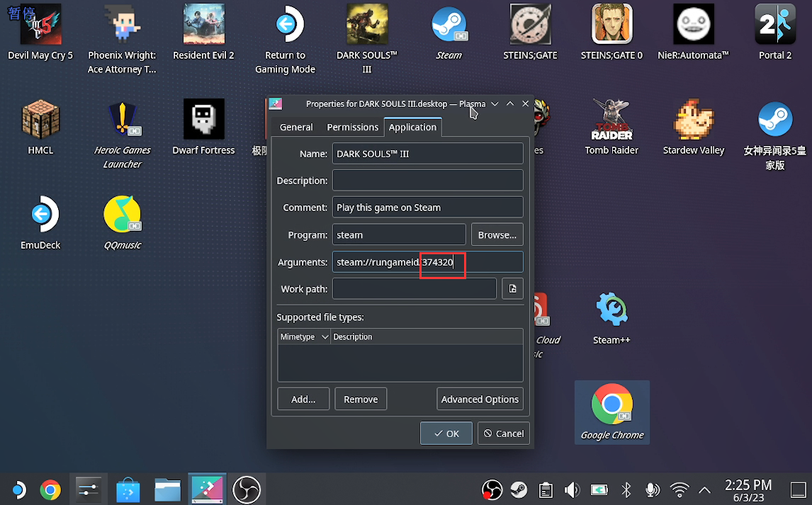Image resolution: width=812 pixels, height=505 pixels.
Task: Click the Arguments input field
Action: (x=428, y=262)
